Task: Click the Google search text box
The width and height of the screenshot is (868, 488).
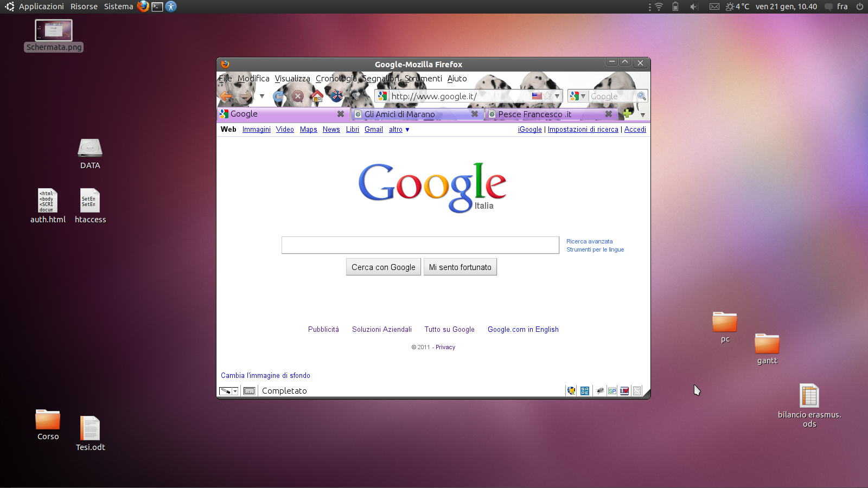Action: [420, 245]
